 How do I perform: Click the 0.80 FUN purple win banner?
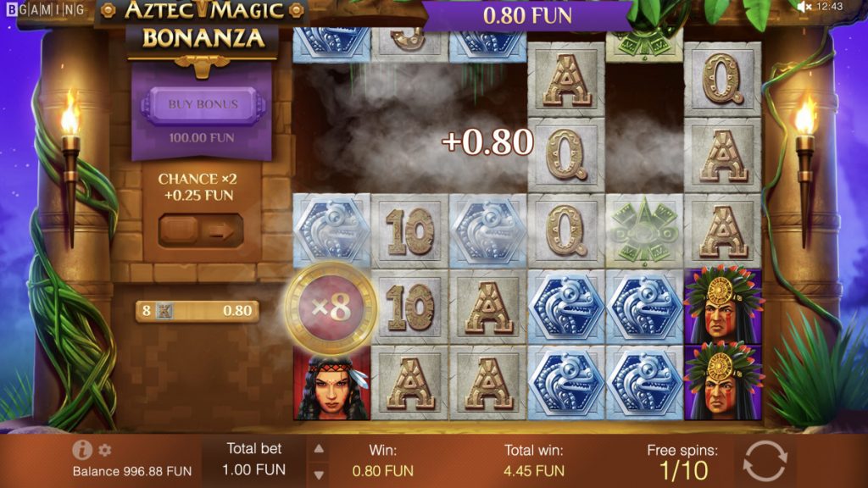pyautogui.click(x=527, y=15)
